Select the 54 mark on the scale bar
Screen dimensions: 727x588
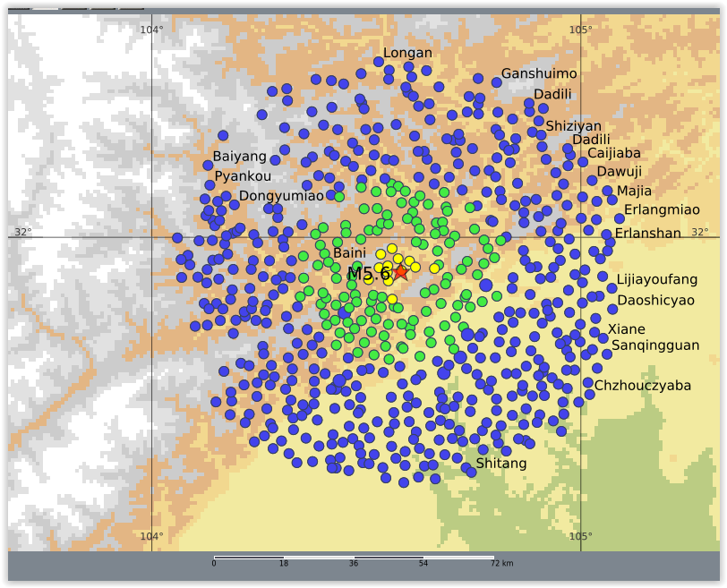click(423, 564)
